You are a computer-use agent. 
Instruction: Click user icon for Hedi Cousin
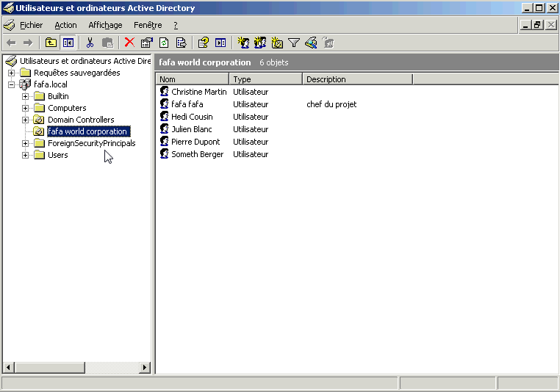point(164,117)
